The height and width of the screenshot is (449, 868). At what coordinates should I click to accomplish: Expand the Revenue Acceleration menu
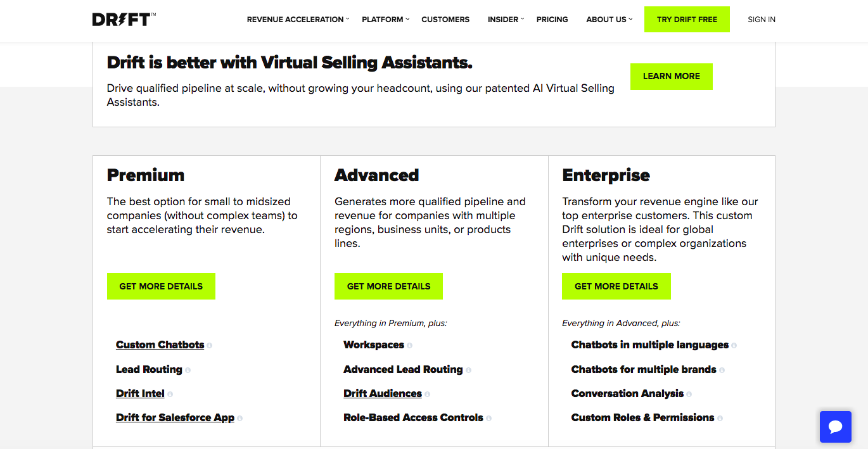coord(298,20)
